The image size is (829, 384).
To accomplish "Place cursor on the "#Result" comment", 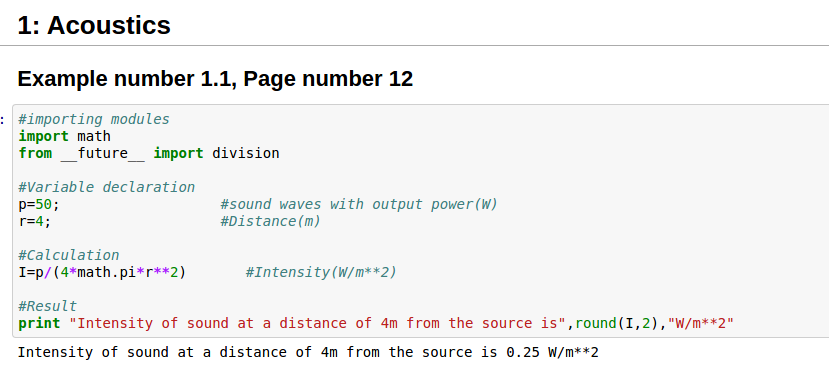I will 48,306.
